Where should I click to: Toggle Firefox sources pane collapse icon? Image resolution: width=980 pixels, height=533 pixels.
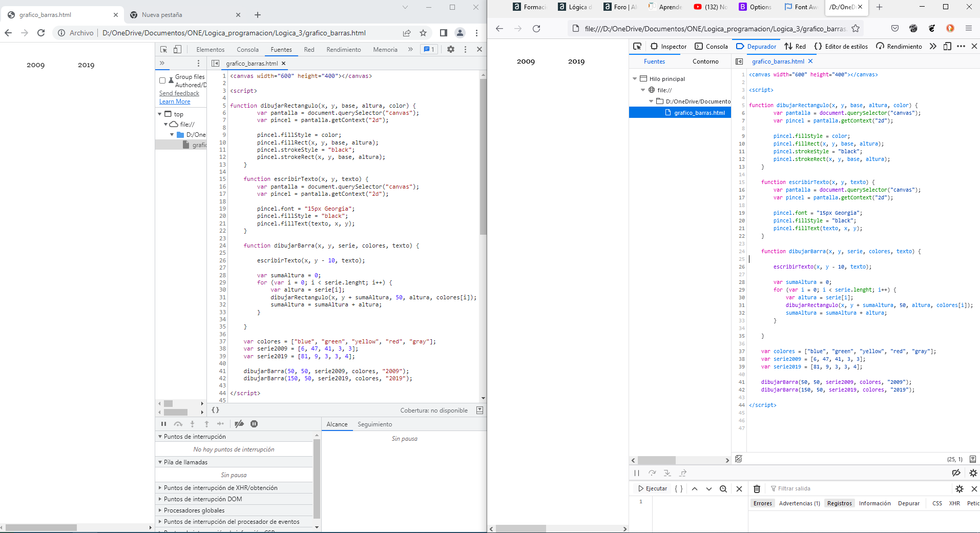point(739,61)
